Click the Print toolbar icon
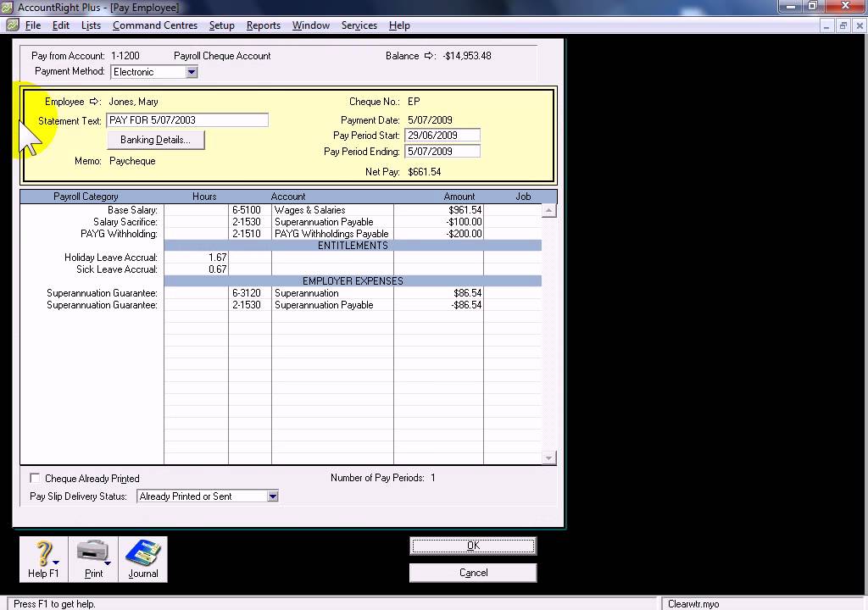The height and width of the screenshot is (610, 868). click(93, 559)
